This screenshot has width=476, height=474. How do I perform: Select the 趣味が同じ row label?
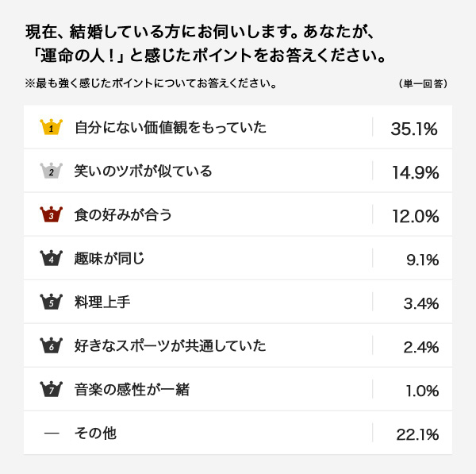(x=109, y=258)
